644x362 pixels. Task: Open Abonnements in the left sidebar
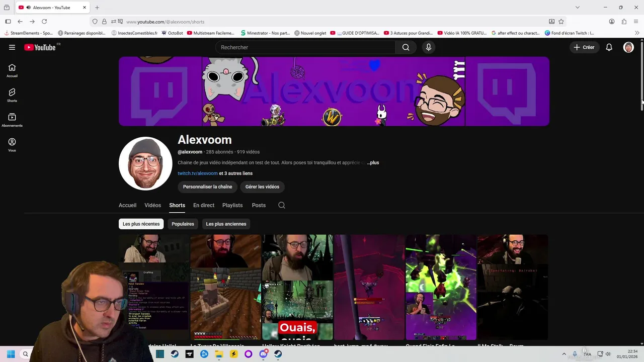(12, 120)
